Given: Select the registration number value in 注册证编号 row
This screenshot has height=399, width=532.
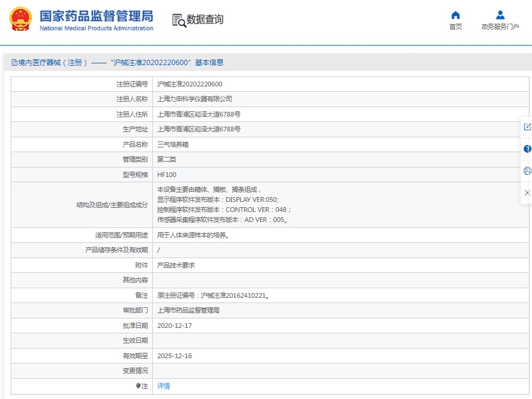Looking at the screenshot, I should point(190,84).
